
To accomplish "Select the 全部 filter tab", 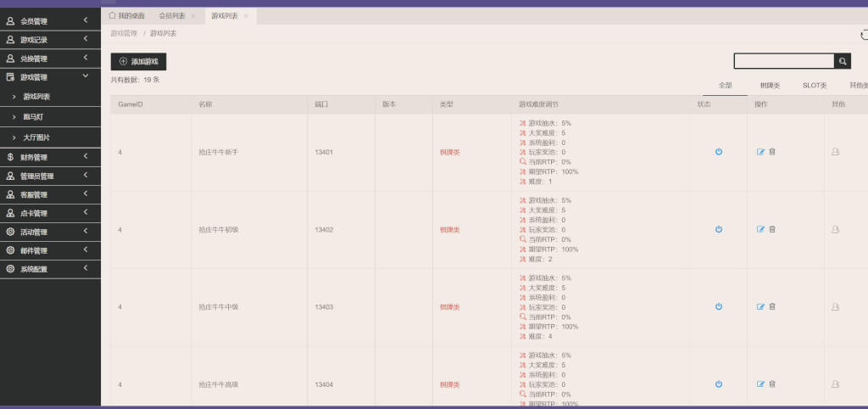I will tap(726, 86).
